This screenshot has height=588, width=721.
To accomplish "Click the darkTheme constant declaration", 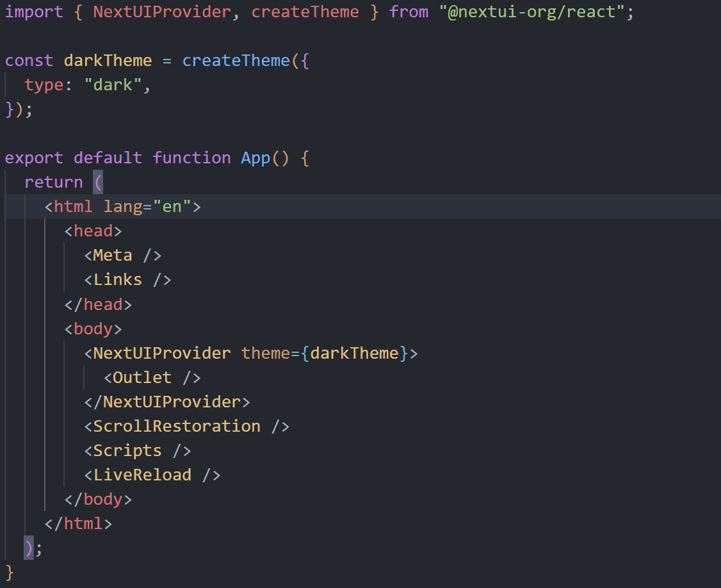I will click(108, 60).
